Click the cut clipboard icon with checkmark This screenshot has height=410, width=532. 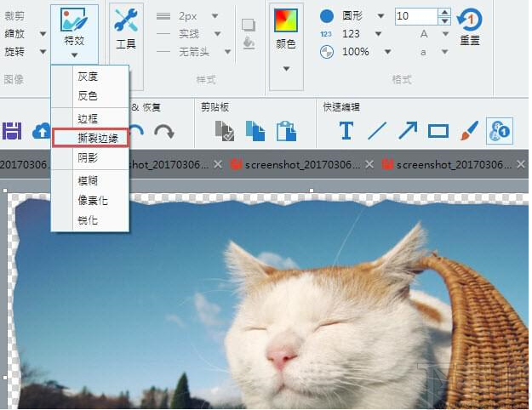click(225, 131)
